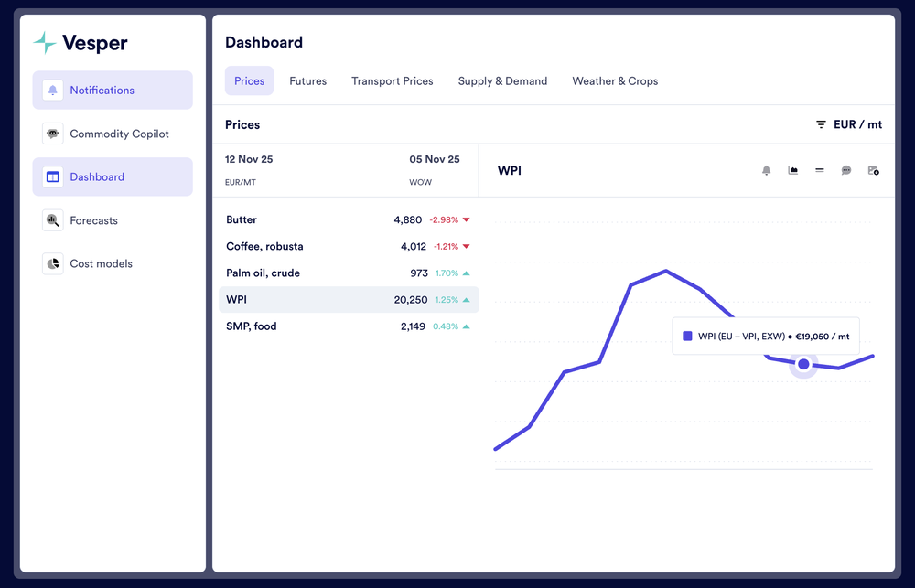Click the two-line line style icon

(820, 170)
